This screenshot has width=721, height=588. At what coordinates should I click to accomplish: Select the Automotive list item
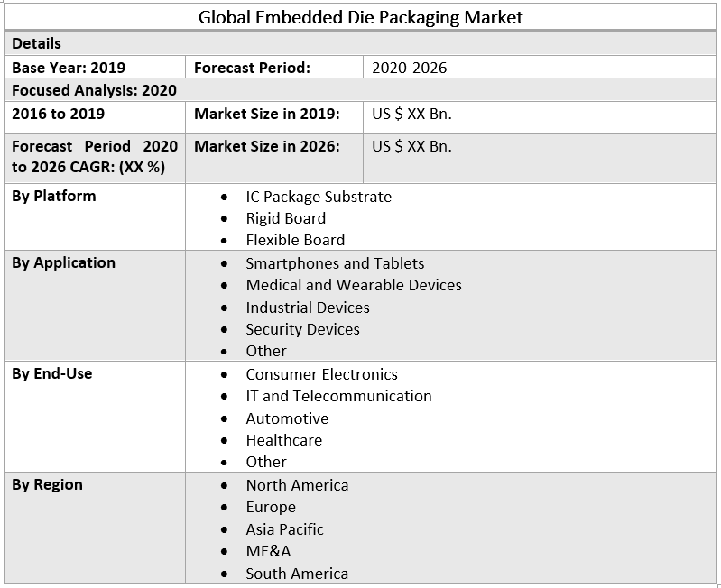[287, 418]
